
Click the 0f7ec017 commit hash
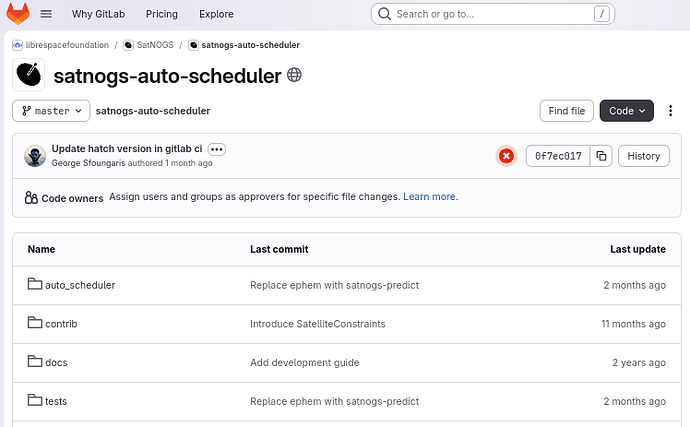[558, 156]
